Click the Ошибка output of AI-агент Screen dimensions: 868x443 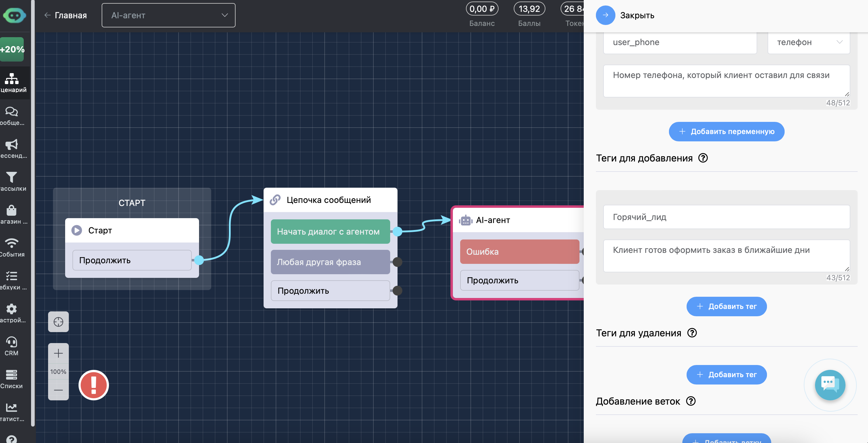[x=520, y=251]
